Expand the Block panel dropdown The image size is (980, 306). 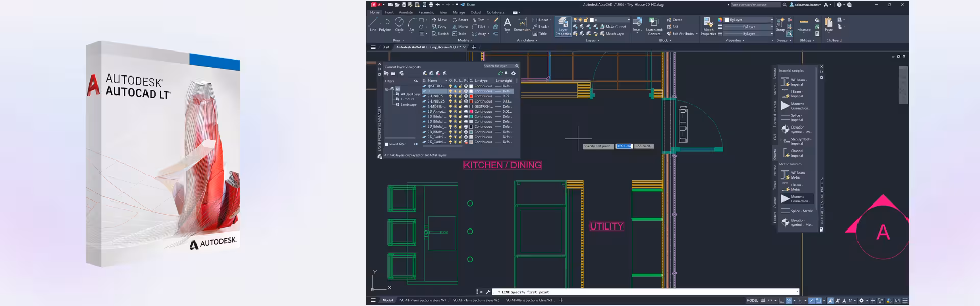point(665,40)
